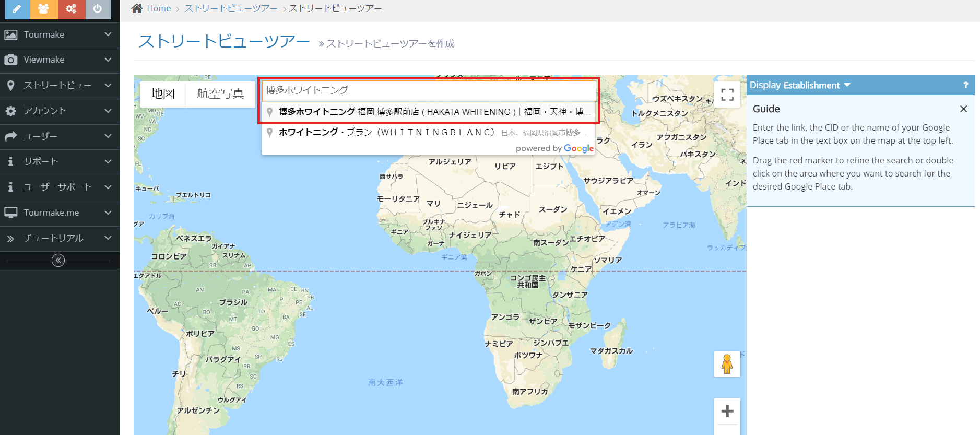Close the Guide panel
This screenshot has width=980, height=435.
click(964, 109)
